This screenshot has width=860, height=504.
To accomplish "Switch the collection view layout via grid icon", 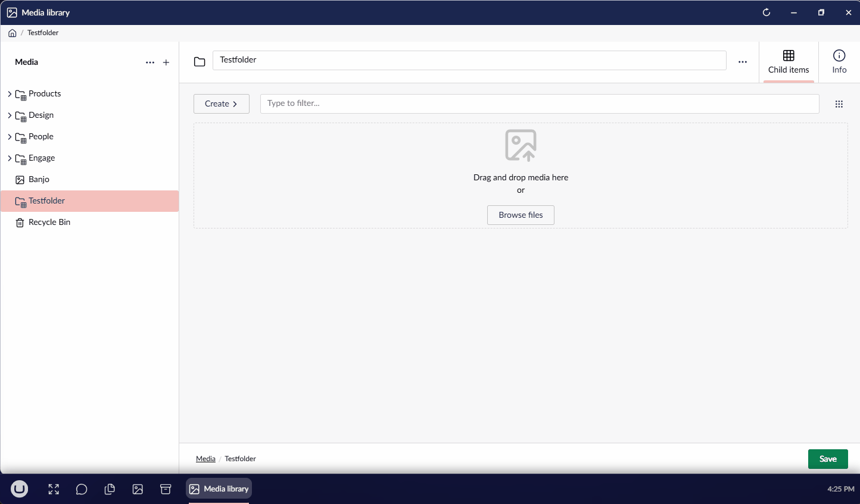I will coord(839,104).
